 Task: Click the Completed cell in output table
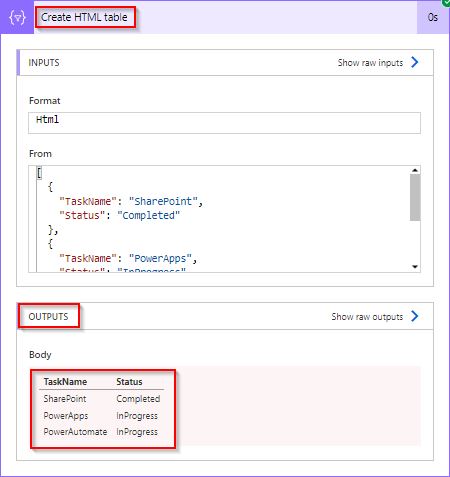(138, 399)
